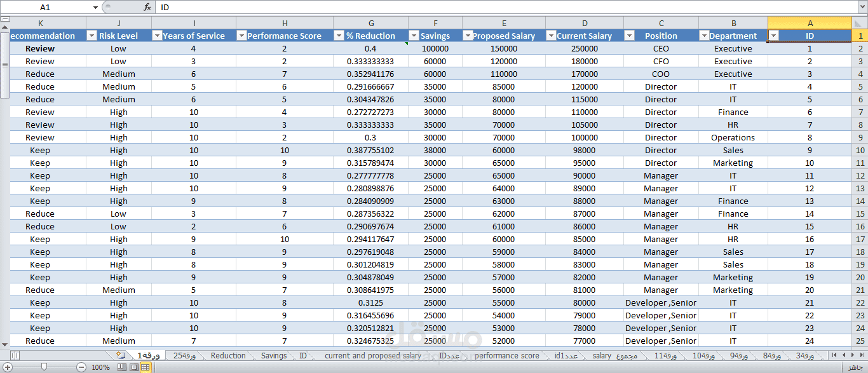Image resolution: width=868 pixels, height=373 pixels.
Task: Expand the Name Box dropdown arrow
Action: click(x=95, y=8)
